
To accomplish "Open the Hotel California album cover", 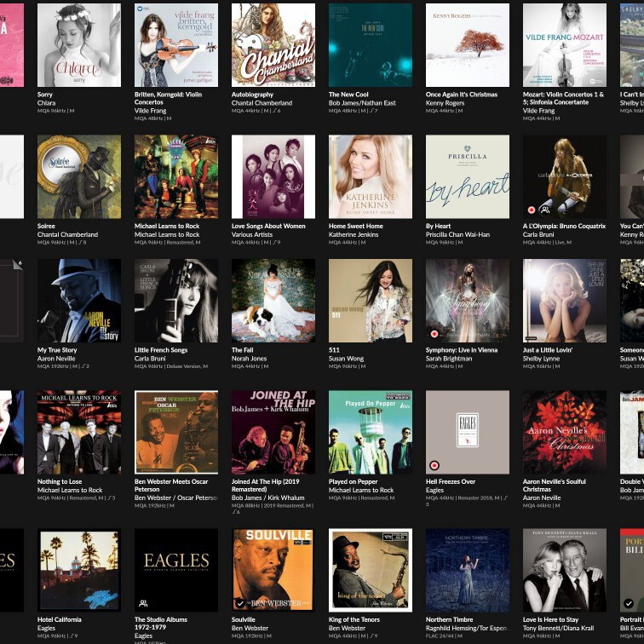I will (79, 570).
